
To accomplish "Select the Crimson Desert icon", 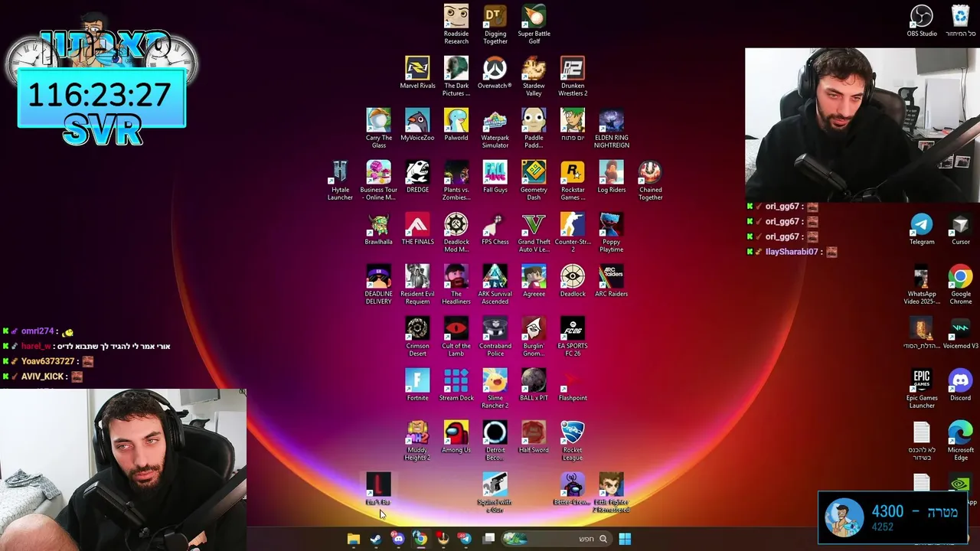I will (x=417, y=337).
